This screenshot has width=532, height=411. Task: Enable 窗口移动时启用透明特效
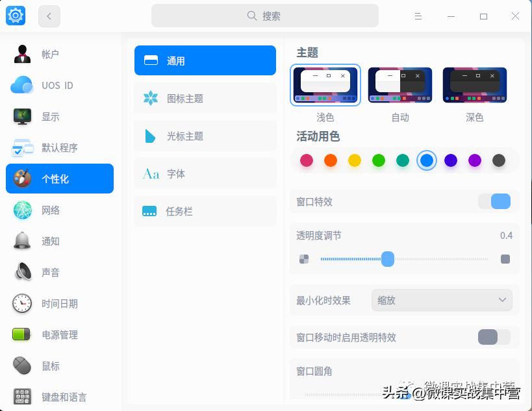click(493, 337)
